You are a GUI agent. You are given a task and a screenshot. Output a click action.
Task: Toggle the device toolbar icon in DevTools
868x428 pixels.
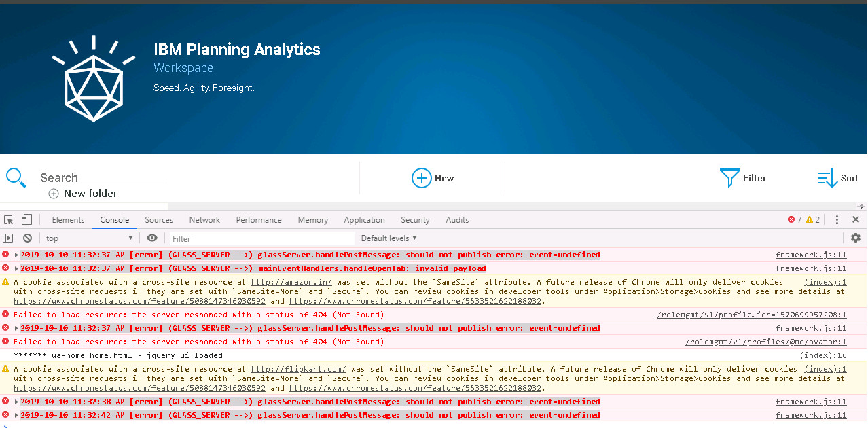26,219
